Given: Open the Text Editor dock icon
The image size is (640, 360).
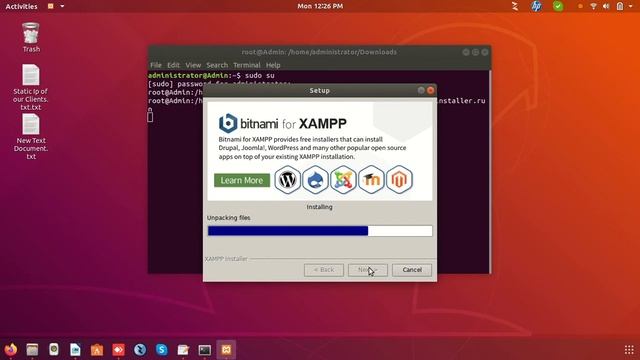Looking at the screenshot, I should click(x=183, y=350).
